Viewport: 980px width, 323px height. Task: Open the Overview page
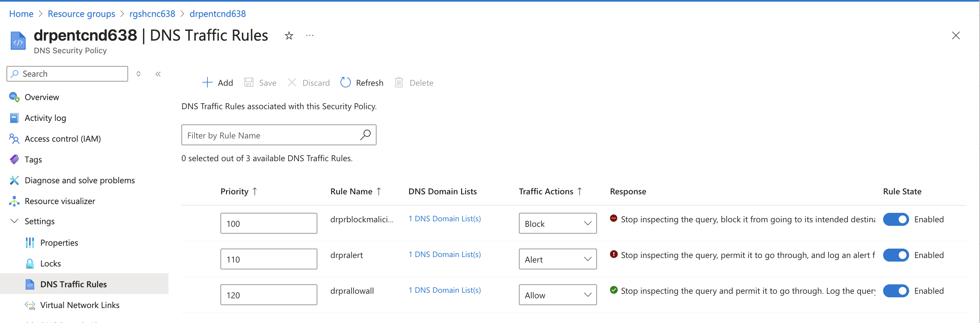pyautogui.click(x=42, y=97)
